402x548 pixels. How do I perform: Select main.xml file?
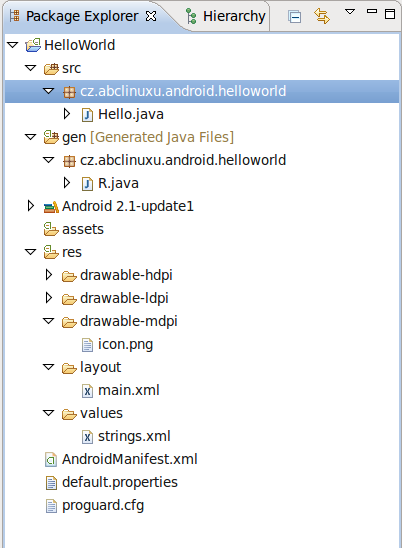[129, 390]
